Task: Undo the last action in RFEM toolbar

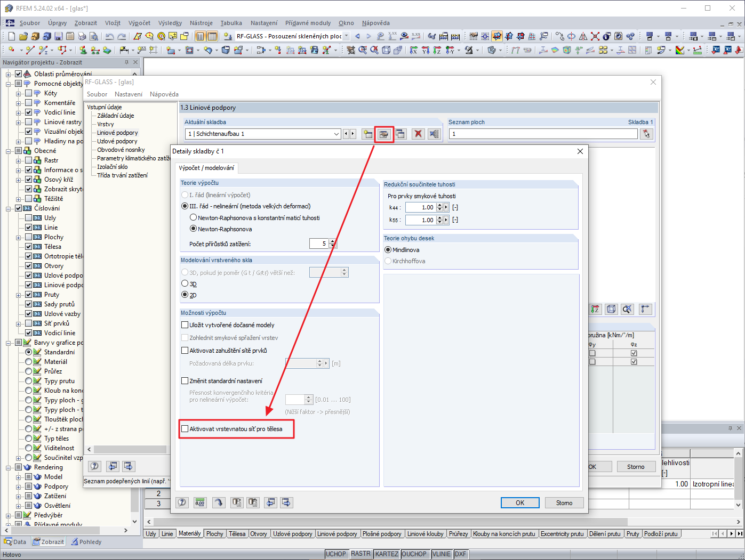Action: point(110,36)
